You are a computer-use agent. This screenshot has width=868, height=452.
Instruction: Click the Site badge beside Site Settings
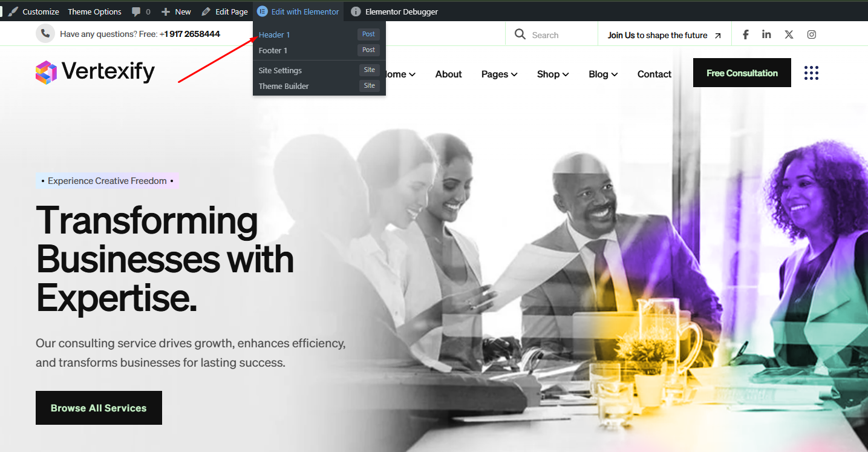point(369,70)
